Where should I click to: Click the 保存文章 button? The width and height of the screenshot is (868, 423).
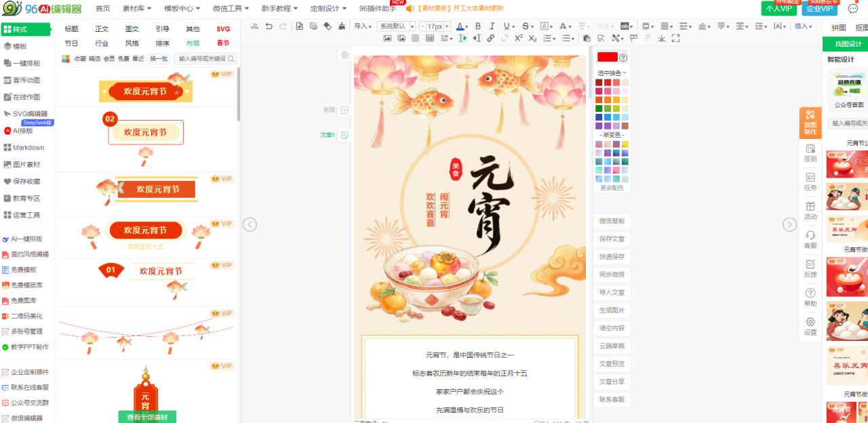[x=612, y=239]
